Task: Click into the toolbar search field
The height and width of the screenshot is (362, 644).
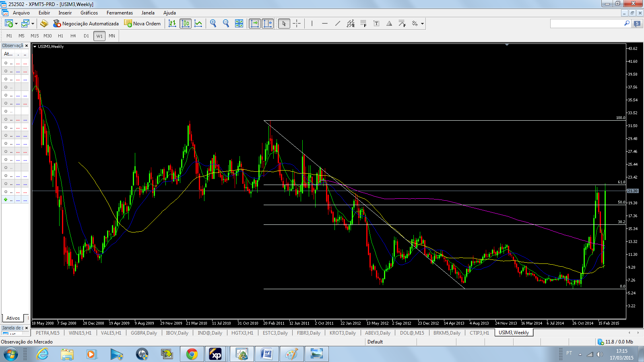Action: point(586,23)
